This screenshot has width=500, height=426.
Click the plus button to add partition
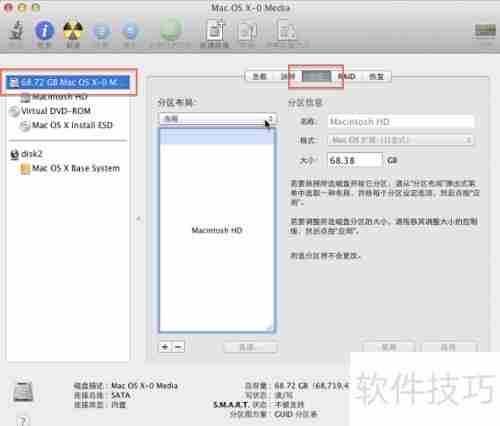[165, 347]
